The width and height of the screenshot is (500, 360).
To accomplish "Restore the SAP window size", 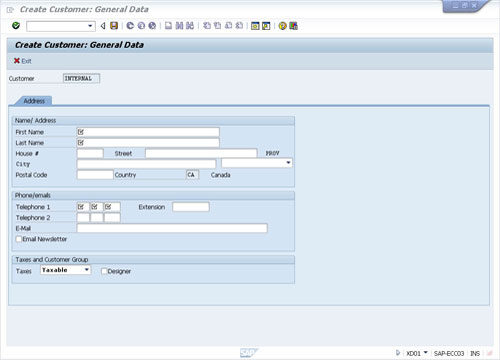I will click(x=465, y=5).
